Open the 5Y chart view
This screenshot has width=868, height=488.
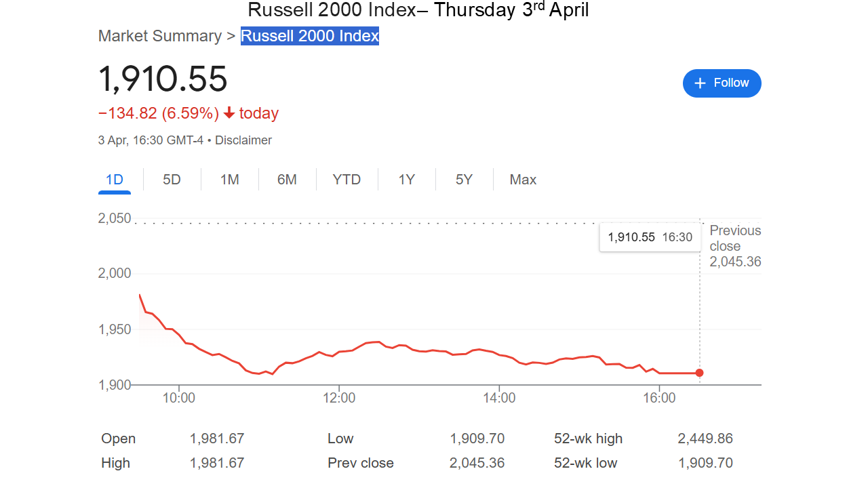pyautogui.click(x=464, y=180)
